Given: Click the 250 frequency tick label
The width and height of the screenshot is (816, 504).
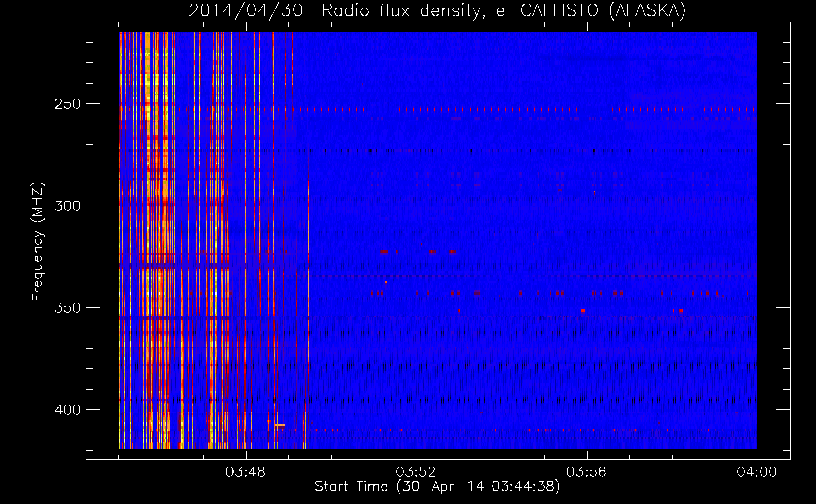Looking at the screenshot, I should coord(68,104).
